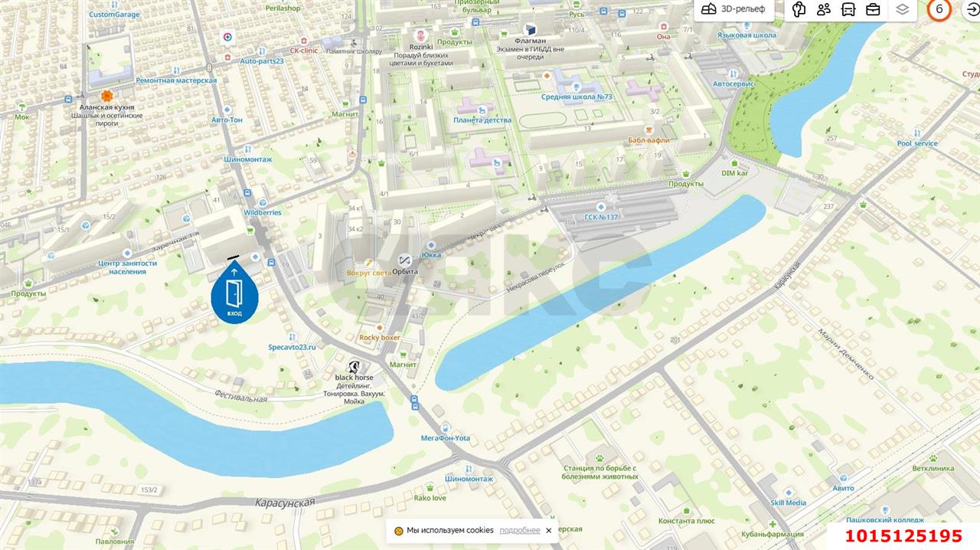Open the ГСК №137 marker
The width and height of the screenshot is (980, 550).
pyautogui.click(x=601, y=217)
